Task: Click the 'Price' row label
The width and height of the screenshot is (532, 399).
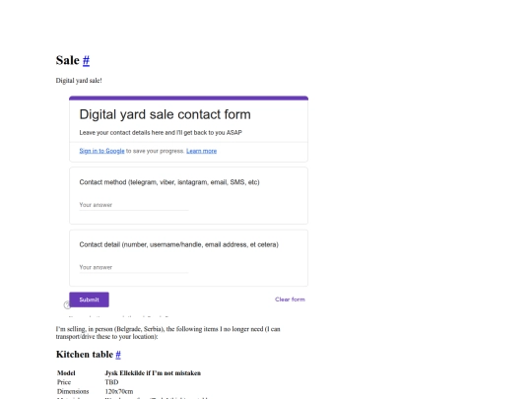Action: (x=64, y=382)
